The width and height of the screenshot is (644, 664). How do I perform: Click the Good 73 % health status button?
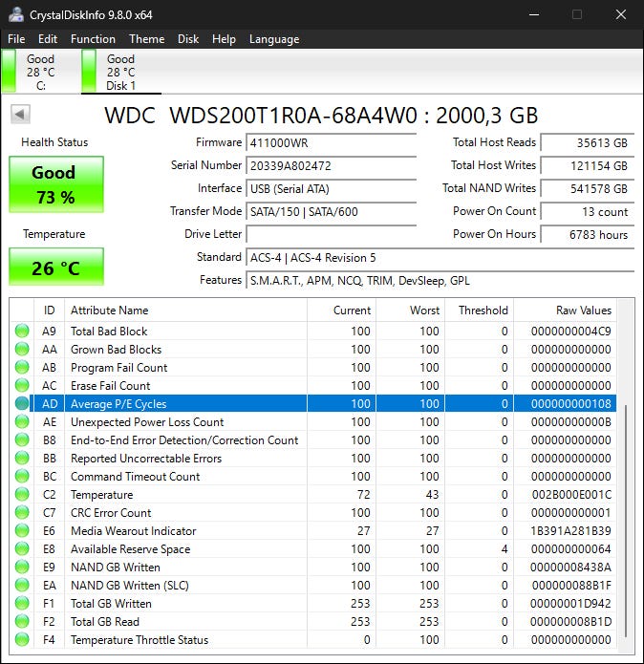point(56,184)
